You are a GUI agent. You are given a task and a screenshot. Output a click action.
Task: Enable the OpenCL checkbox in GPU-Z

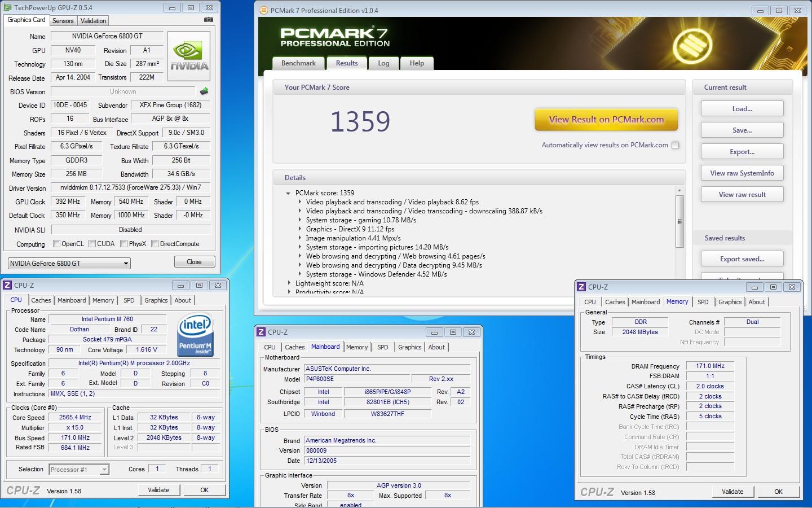56,244
